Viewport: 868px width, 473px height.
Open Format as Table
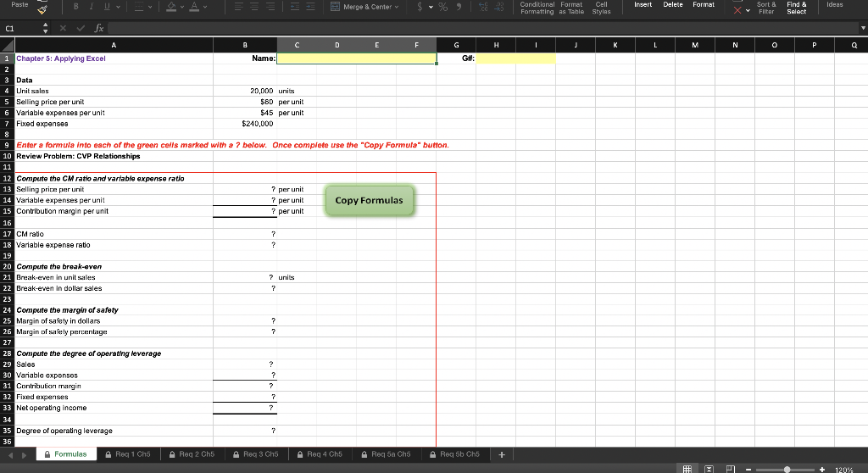click(571, 8)
